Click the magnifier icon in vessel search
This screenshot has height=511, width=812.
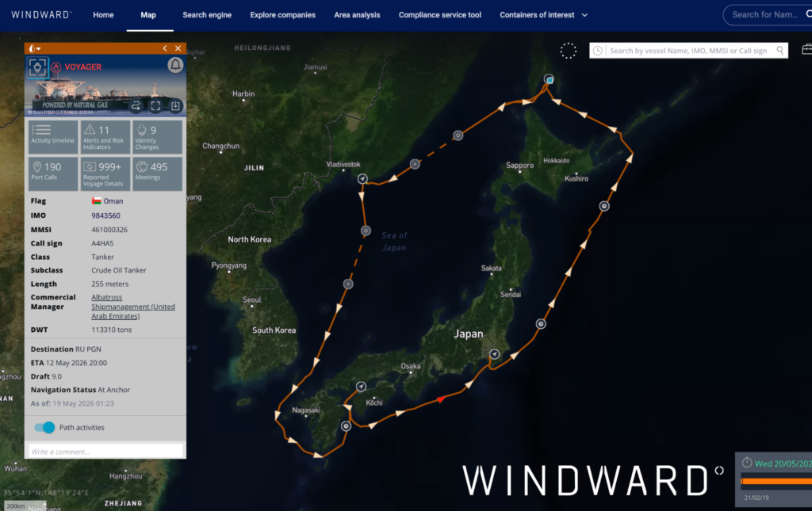[780, 50]
